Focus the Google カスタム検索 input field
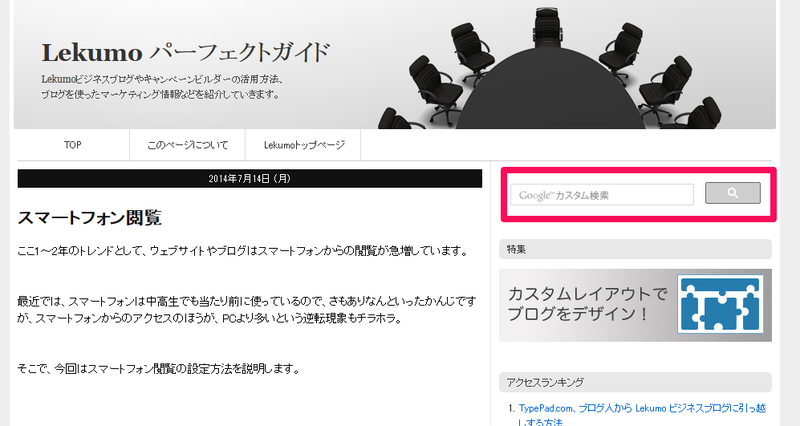The width and height of the screenshot is (800, 426). pos(602,195)
